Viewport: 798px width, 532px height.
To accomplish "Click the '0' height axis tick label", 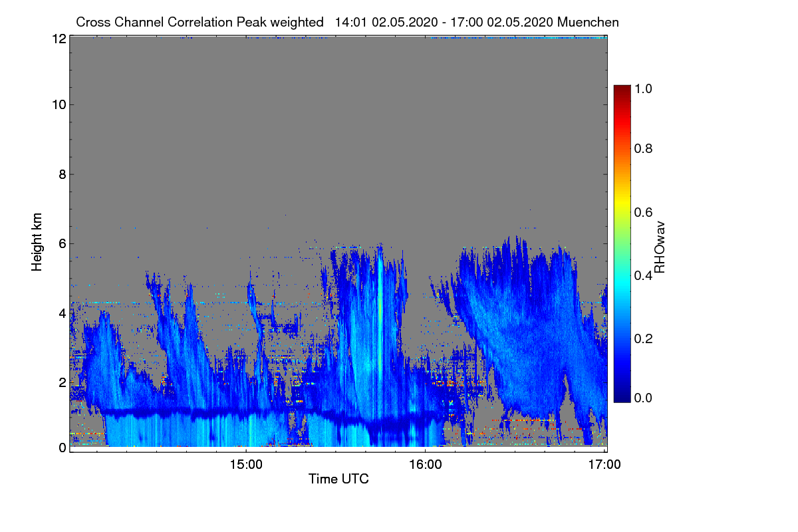I will click(x=62, y=448).
